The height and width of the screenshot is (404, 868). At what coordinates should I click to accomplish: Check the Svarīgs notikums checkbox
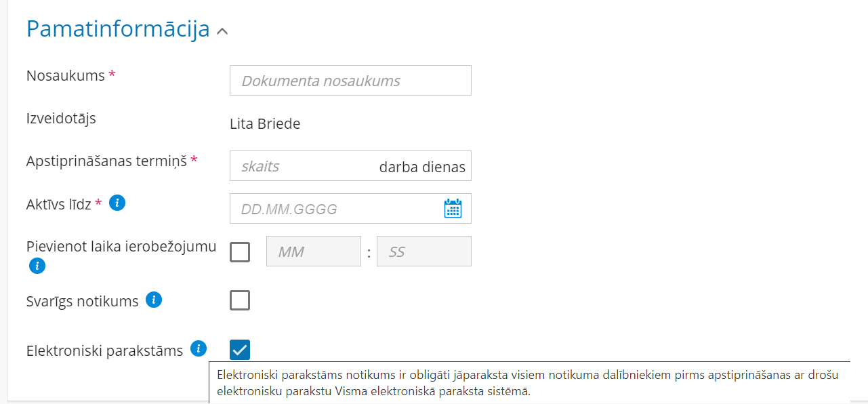point(239,300)
